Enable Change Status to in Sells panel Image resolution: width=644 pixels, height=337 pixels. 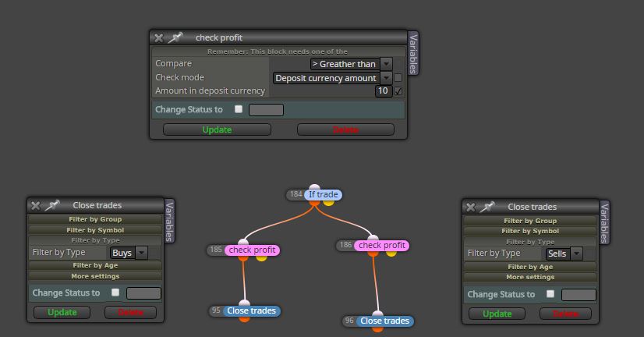tap(550, 294)
